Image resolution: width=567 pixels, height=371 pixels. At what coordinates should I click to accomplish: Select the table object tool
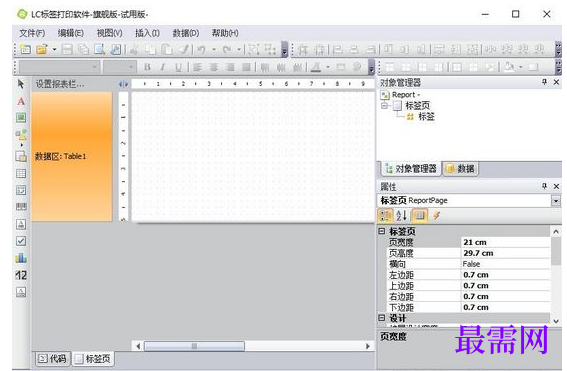21,173
